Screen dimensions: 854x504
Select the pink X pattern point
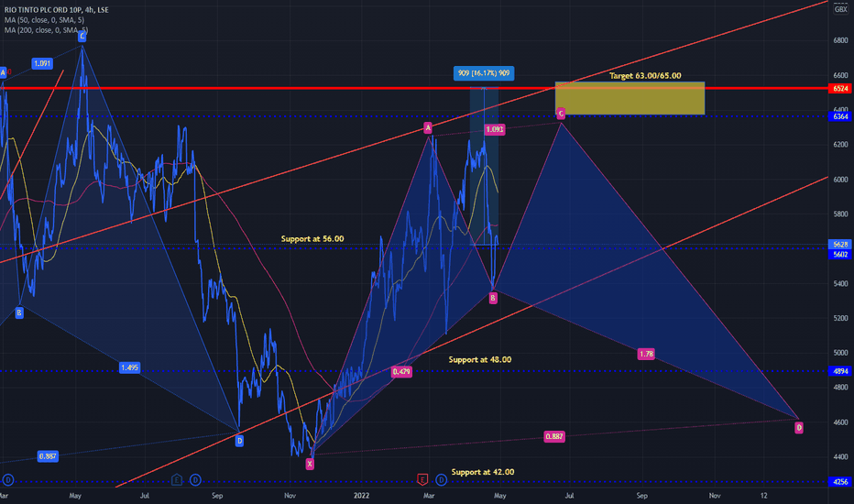point(310,465)
